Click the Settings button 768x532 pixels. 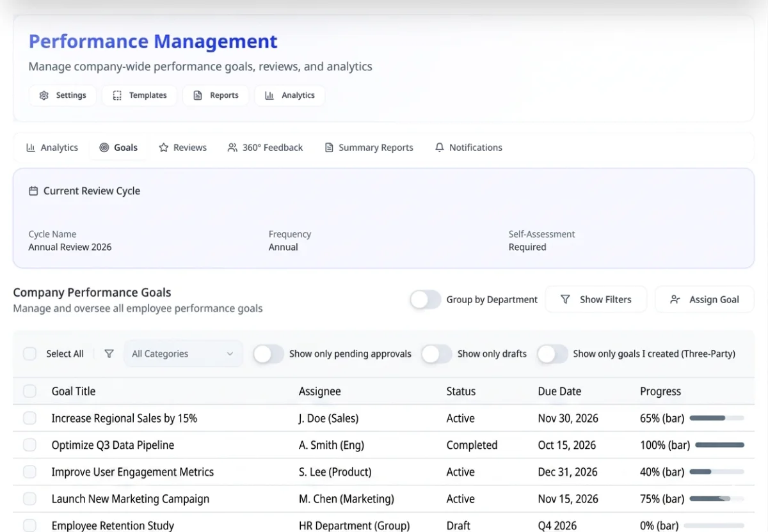(x=63, y=95)
